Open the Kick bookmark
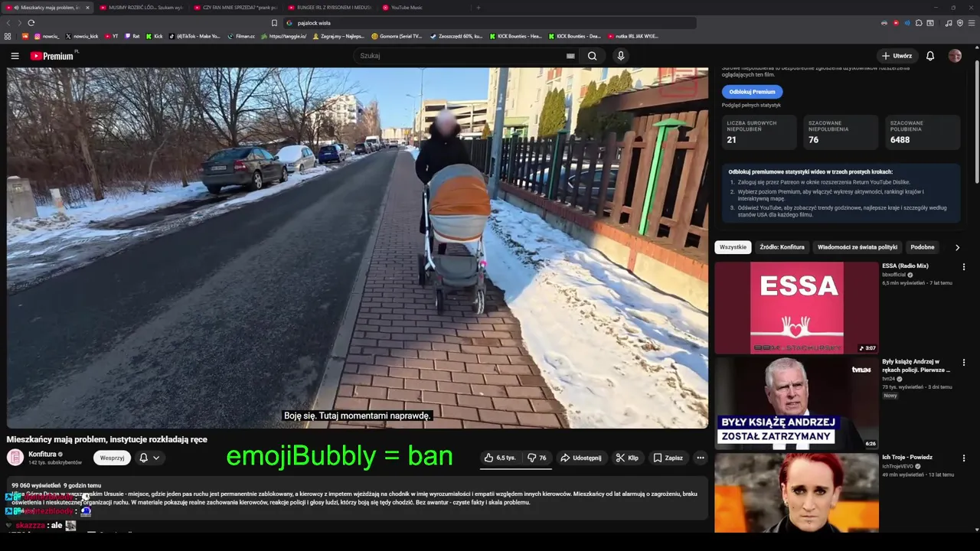Viewport: 980px width, 551px height. [x=154, y=36]
